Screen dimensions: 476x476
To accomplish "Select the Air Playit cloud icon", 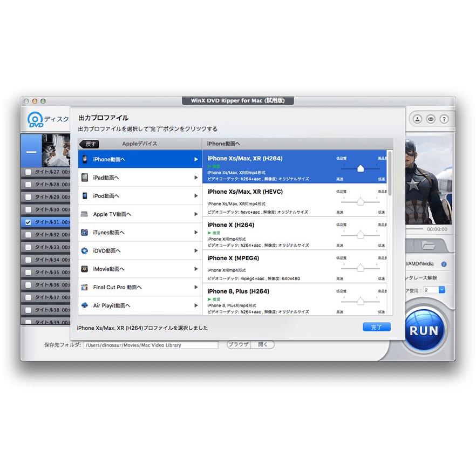I will 84,305.
